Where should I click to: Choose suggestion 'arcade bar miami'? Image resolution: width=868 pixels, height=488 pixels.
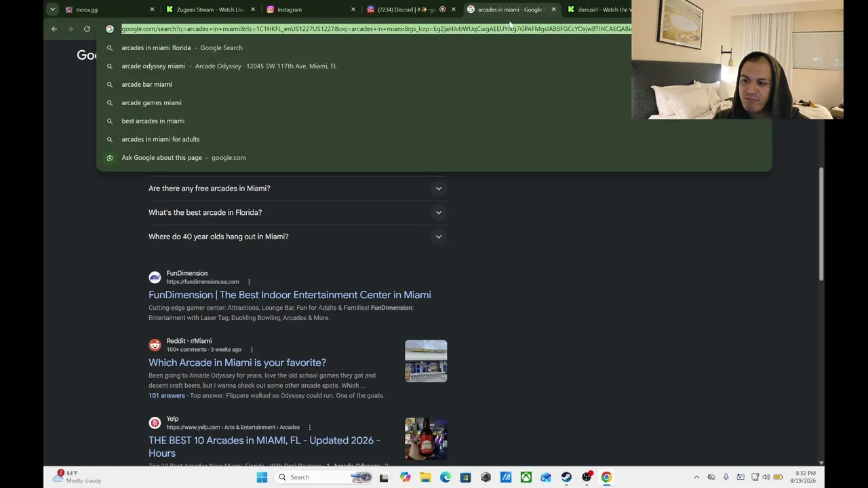(x=434, y=84)
